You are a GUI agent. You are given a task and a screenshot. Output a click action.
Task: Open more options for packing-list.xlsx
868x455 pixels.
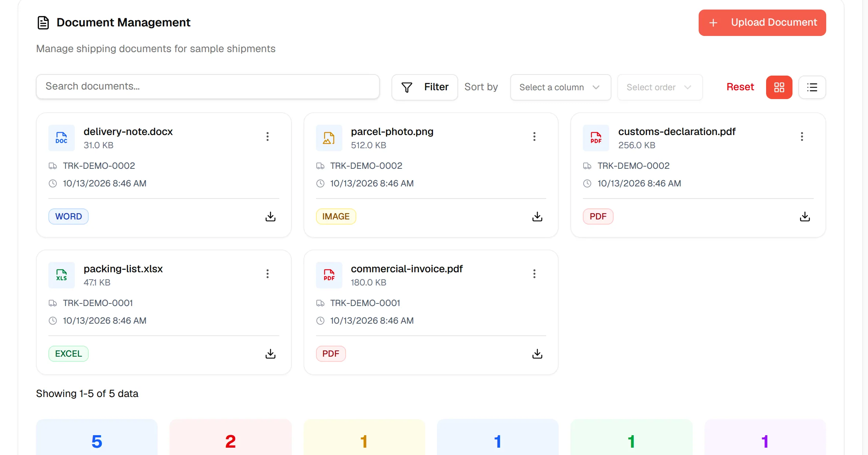click(268, 274)
